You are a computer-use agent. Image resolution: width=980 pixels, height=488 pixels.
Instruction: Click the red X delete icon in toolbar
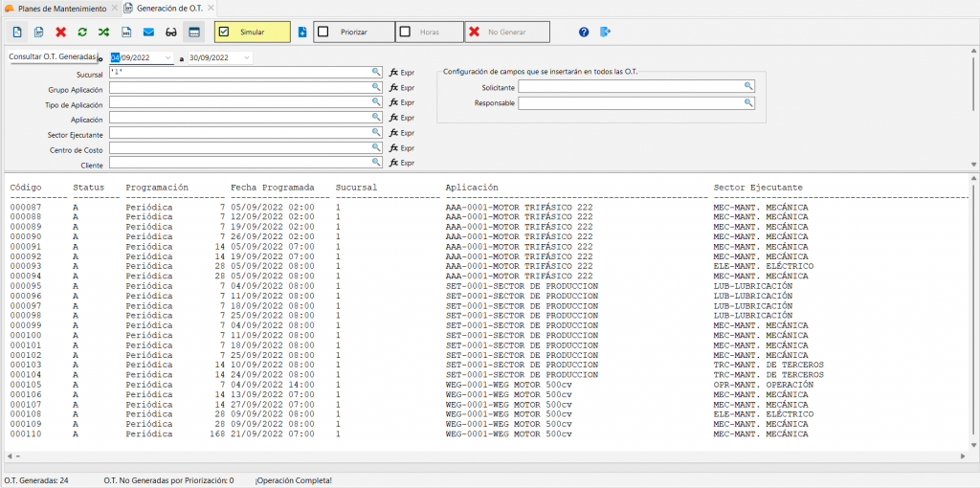(x=61, y=32)
